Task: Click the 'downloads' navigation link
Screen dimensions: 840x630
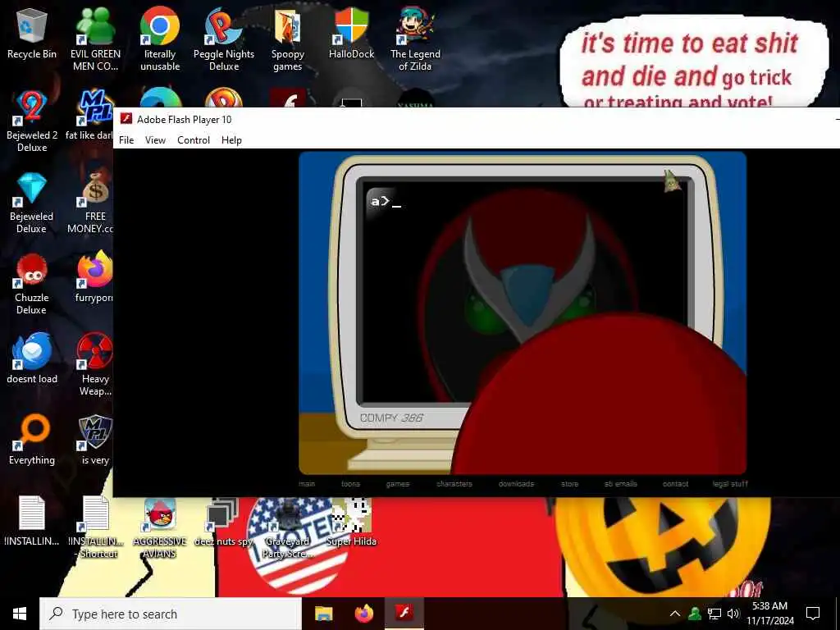Action: pyautogui.click(x=516, y=484)
